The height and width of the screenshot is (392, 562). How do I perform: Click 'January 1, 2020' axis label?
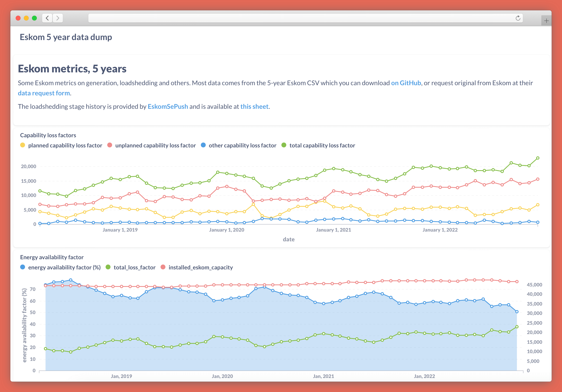click(227, 230)
